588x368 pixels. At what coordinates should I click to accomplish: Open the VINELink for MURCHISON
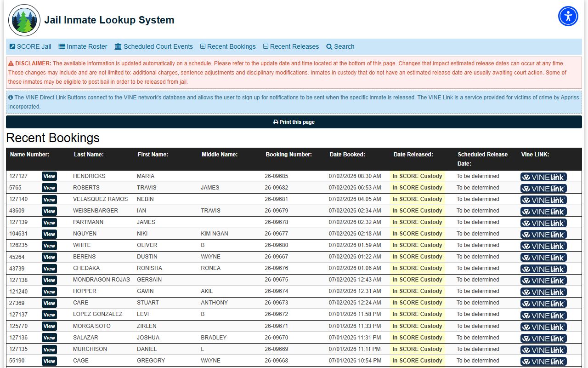[x=543, y=350]
